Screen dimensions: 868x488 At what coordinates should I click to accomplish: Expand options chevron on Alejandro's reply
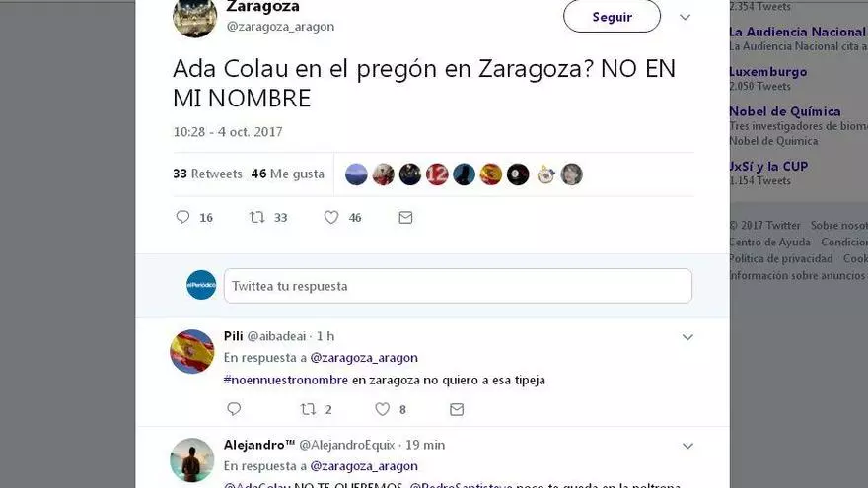(x=687, y=446)
